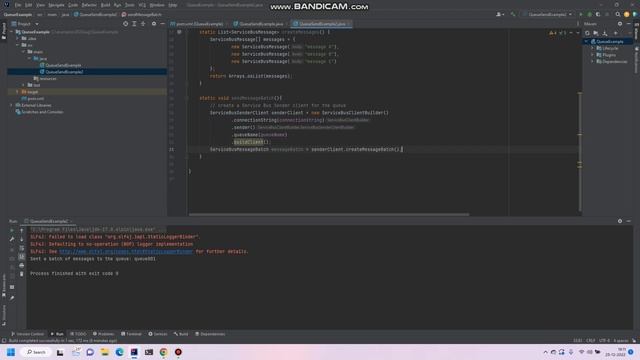
Task: Click horizontal scrollbar in editor
Action: pos(329,214)
